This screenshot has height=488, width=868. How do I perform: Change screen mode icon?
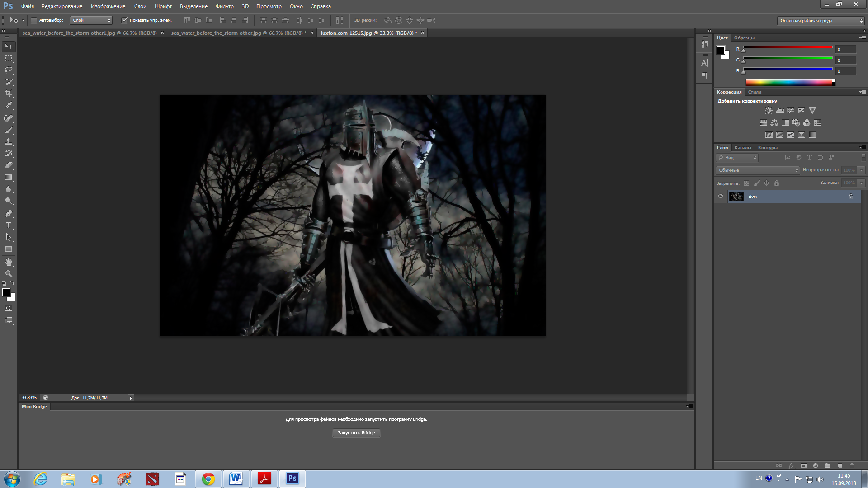click(x=9, y=320)
